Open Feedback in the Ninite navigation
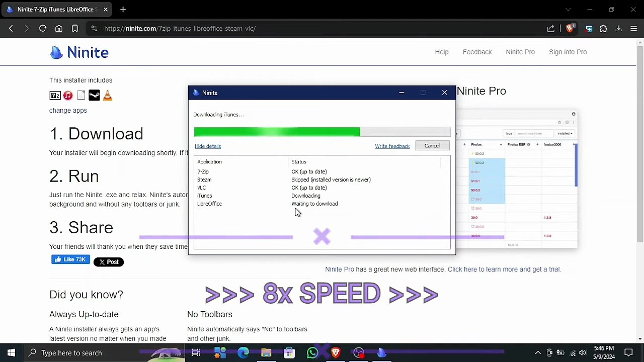This screenshot has width=644, height=362. pos(477,52)
